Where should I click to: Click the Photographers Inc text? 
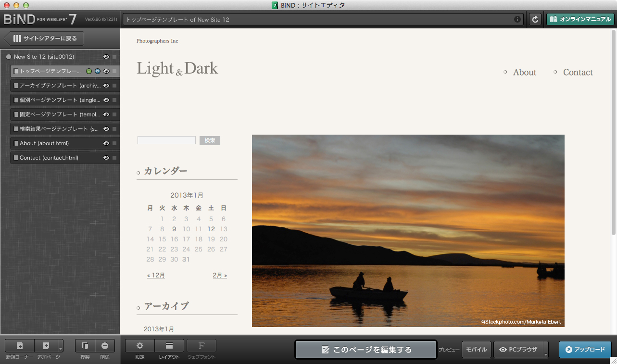(x=157, y=41)
